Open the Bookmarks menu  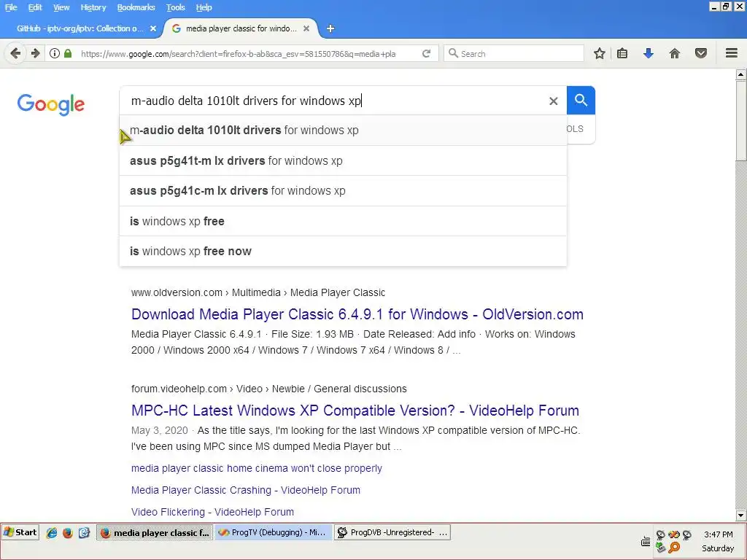(136, 7)
